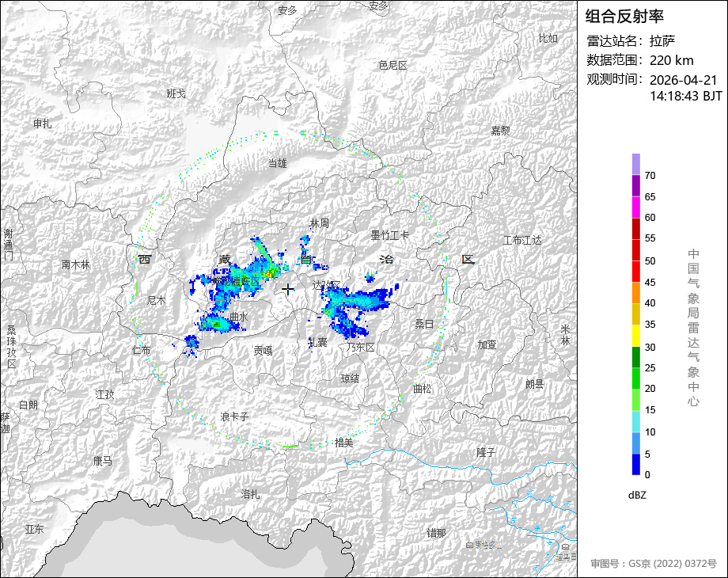Click the 南木林 map label
The width and height of the screenshot is (728, 578).
(x=76, y=264)
